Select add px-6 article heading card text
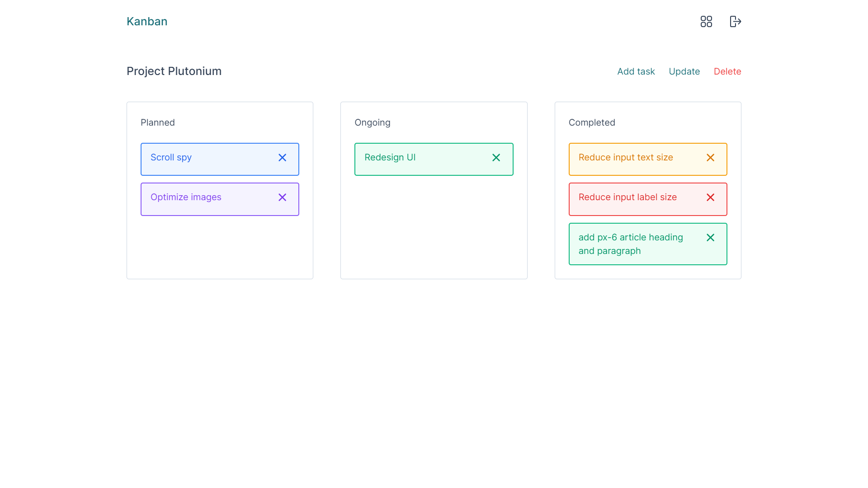 click(x=631, y=244)
